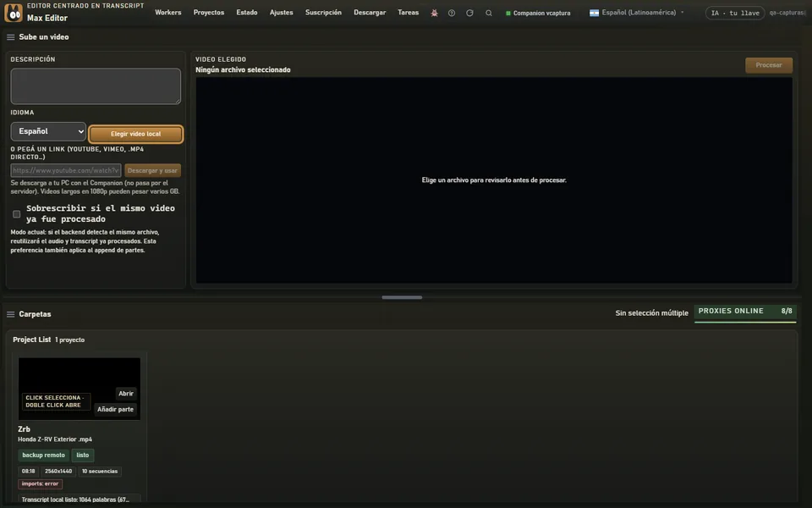Open the Tareas menu
Viewport: 812px width, 508px height.
[x=408, y=13]
